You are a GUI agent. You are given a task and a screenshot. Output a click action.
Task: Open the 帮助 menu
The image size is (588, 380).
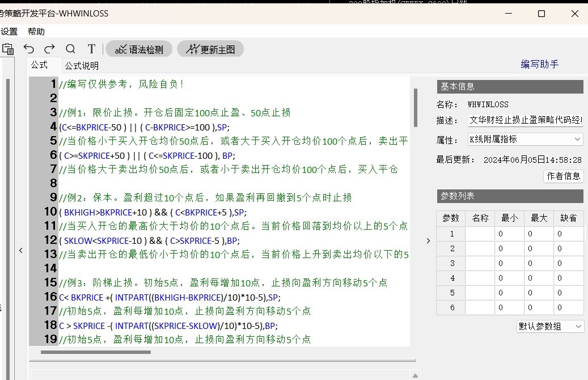36,32
